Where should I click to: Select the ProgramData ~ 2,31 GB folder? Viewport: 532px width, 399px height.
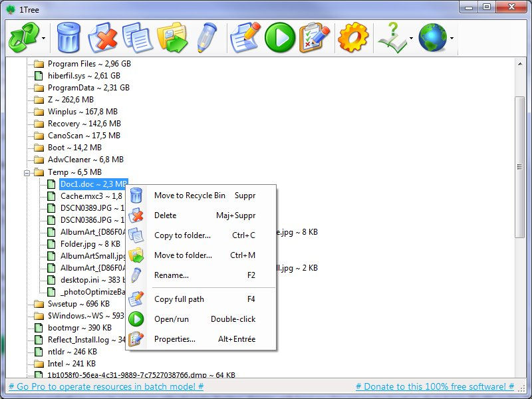coord(88,88)
